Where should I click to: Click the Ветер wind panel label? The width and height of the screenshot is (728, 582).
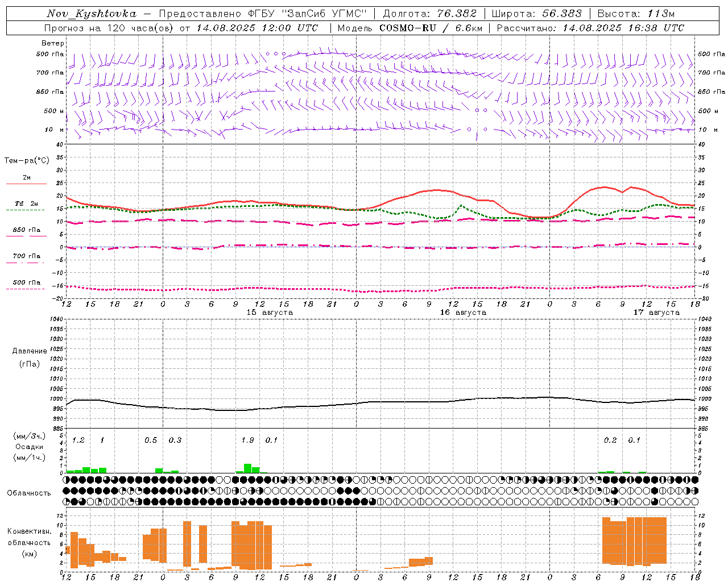pyautogui.click(x=53, y=43)
